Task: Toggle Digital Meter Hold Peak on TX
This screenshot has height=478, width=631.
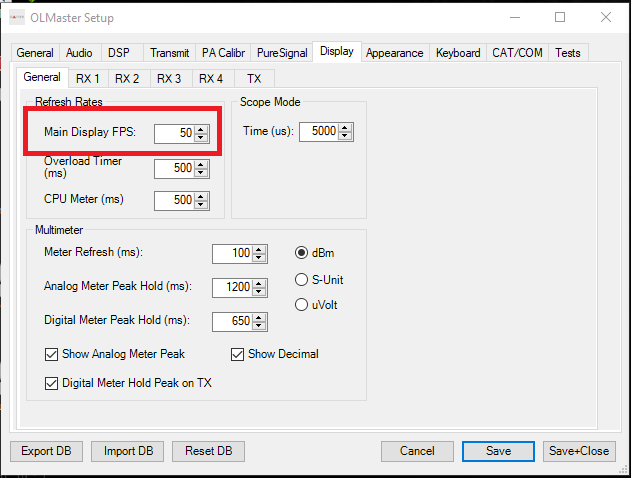Action: tap(52, 383)
